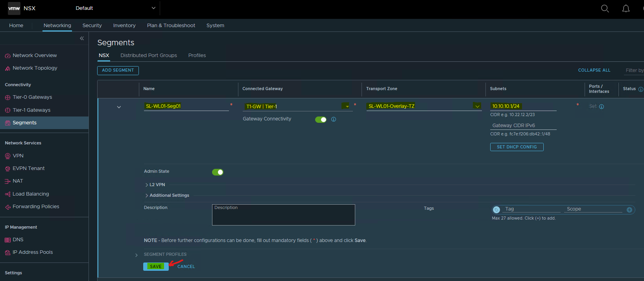Click the IP Address Pools icon
Screen dimensions: 644x281
7,253
